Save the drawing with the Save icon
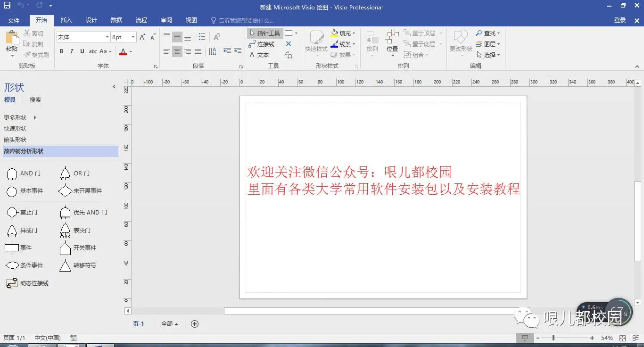This screenshot has height=347, width=644. click(x=7, y=6)
